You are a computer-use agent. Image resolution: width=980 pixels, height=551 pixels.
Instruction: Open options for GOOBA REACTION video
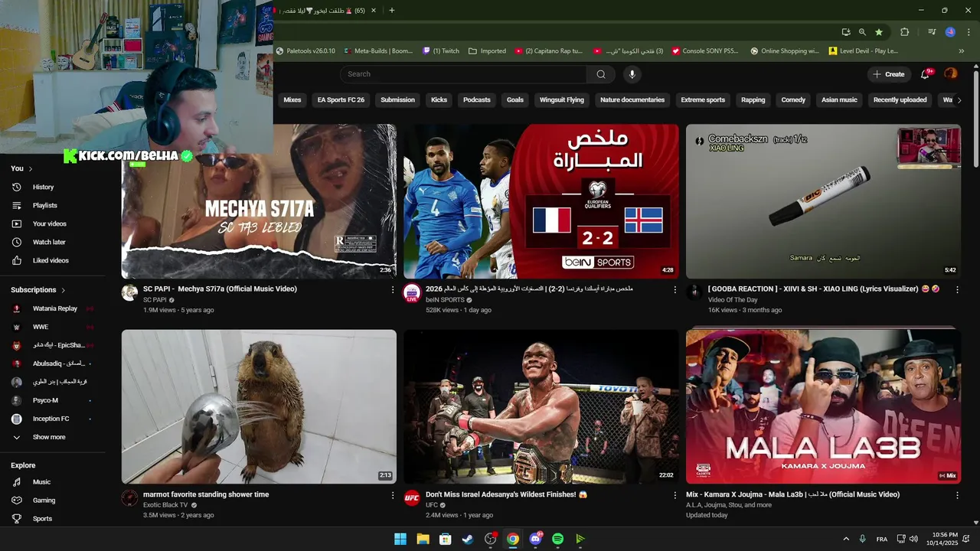[957, 290]
